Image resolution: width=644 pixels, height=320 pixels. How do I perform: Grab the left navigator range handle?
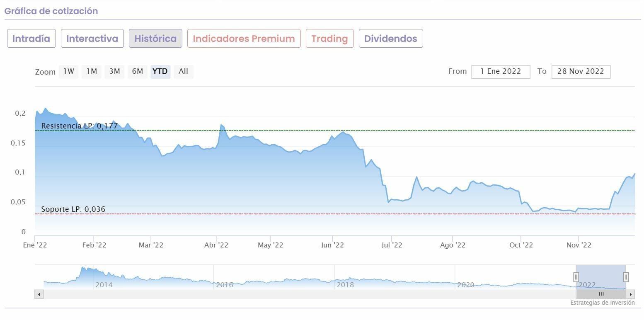click(x=576, y=277)
